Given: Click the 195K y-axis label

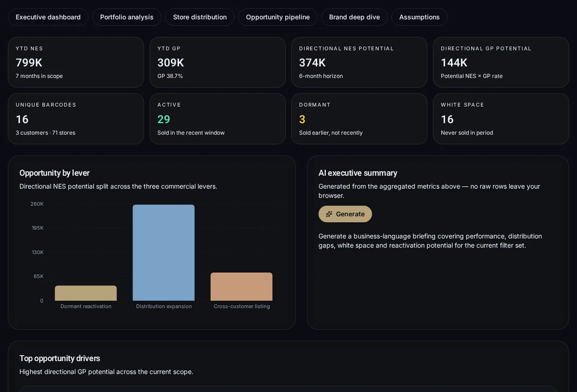Looking at the screenshot, I should tap(38, 228).
